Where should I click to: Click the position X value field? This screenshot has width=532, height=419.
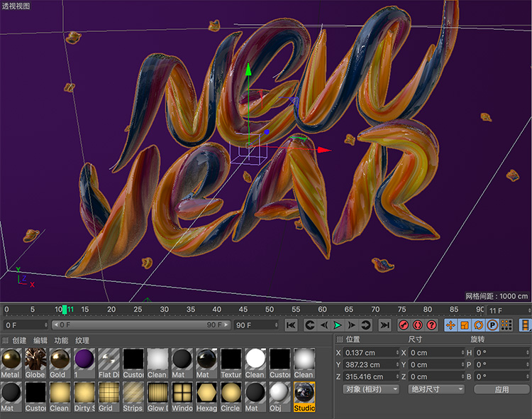click(x=371, y=353)
